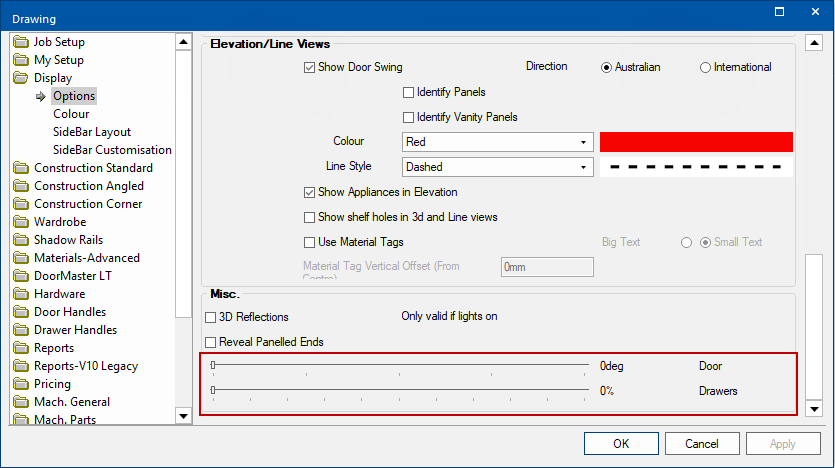
Task: Click the Drawer Handles folder icon
Action: point(21,330)
